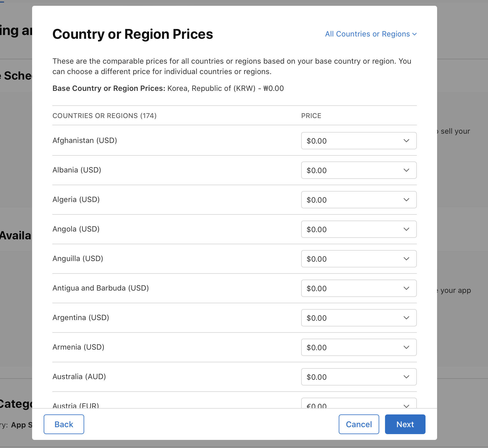The image size is (488, 448).
Task: Open Albania price dropdown
Action: (359, 170)
